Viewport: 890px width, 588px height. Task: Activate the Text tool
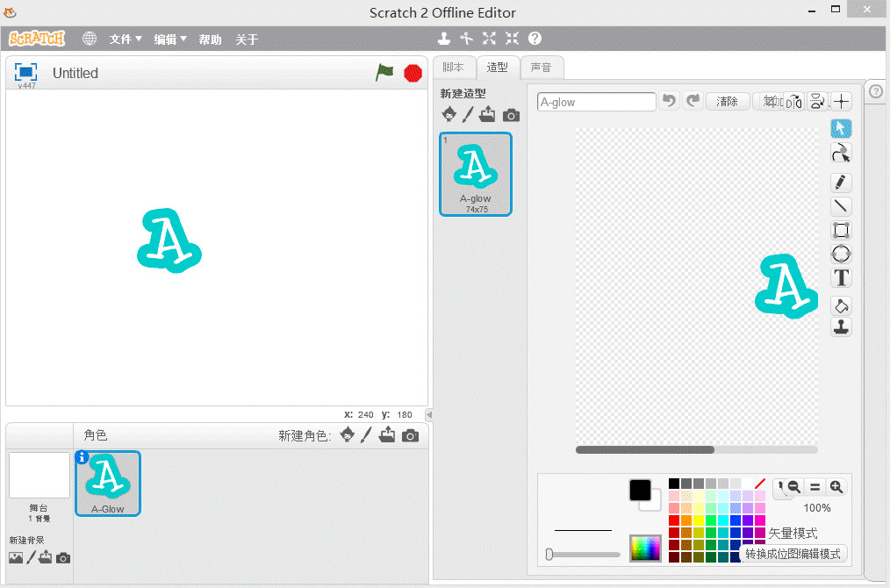(841, 278)
